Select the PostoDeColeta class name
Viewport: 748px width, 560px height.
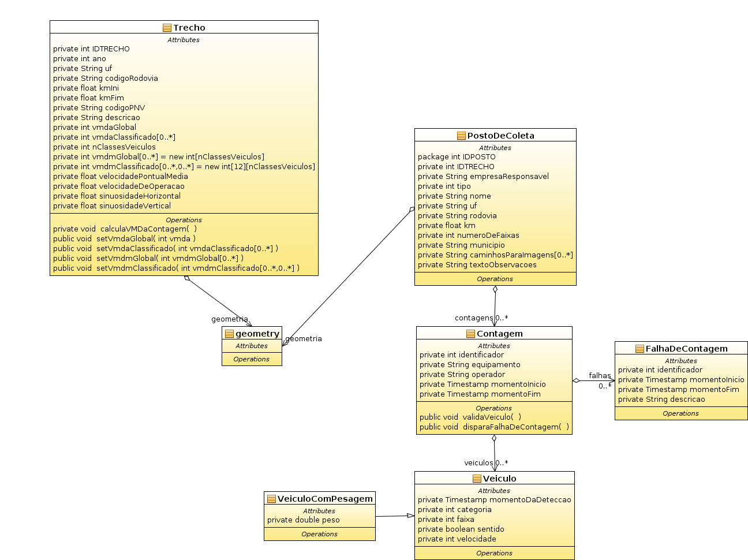(501, 136)
